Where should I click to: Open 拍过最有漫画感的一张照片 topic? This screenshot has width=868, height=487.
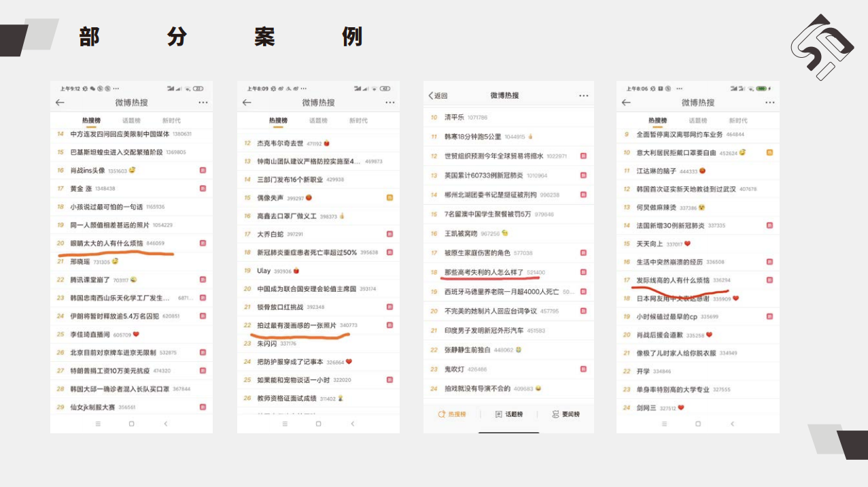tap(298, 325)
